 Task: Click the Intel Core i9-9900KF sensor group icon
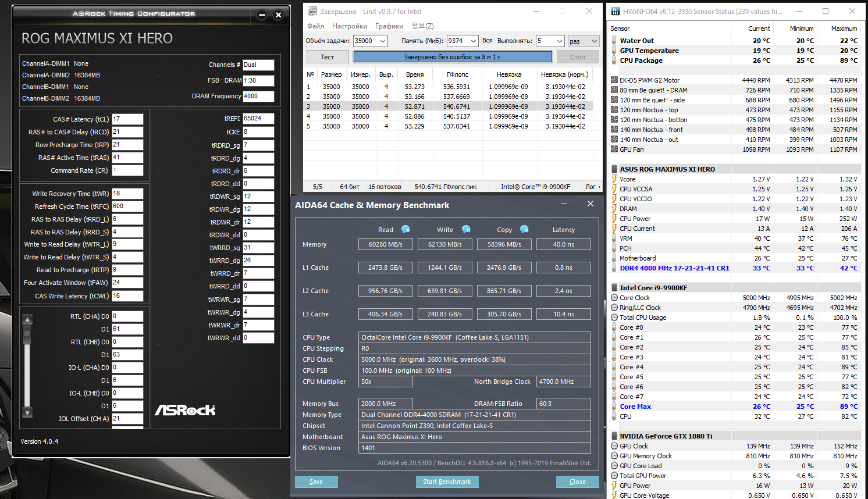click(614, 288)
